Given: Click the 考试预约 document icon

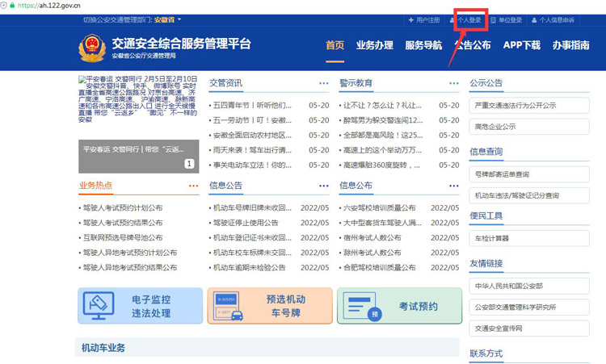Looking at the screenshot, I should tap(362, 306).
